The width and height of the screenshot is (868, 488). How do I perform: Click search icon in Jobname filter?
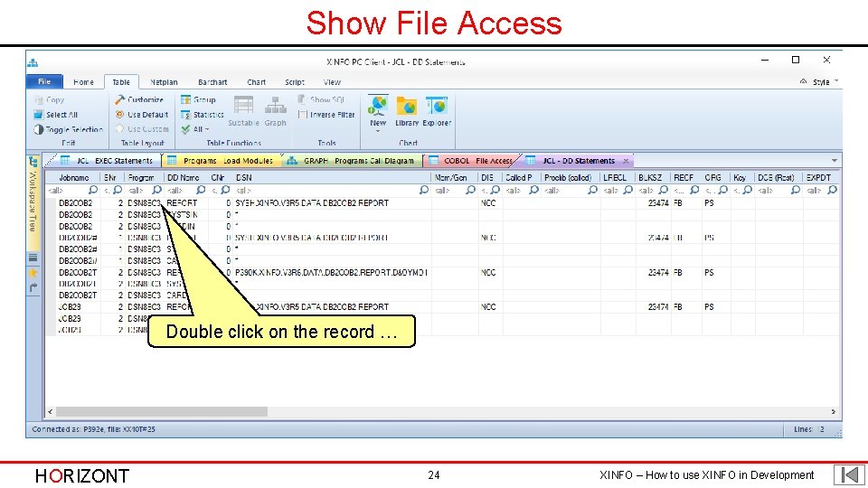point(93,190)
